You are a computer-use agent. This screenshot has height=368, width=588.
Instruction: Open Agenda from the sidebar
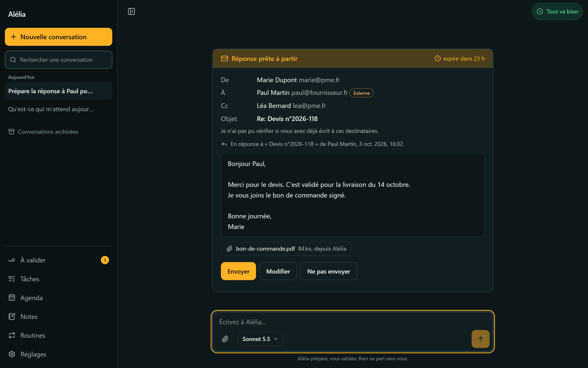59,298
